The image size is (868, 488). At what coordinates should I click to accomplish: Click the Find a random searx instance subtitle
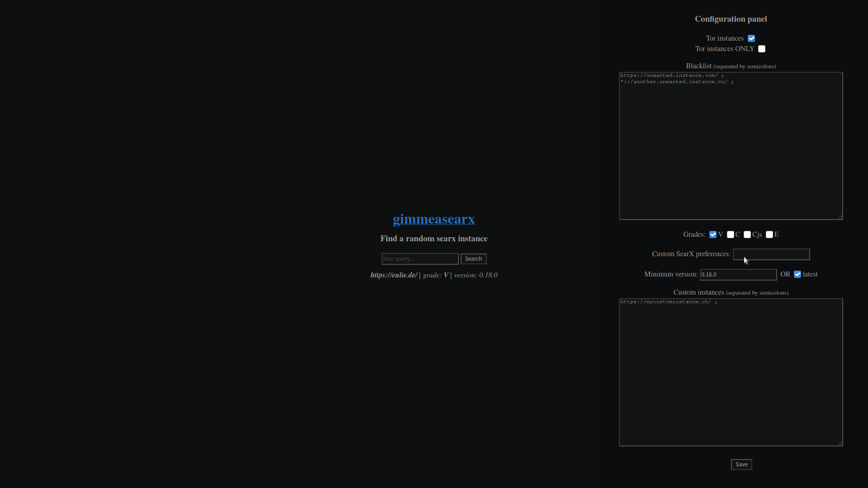434,239
